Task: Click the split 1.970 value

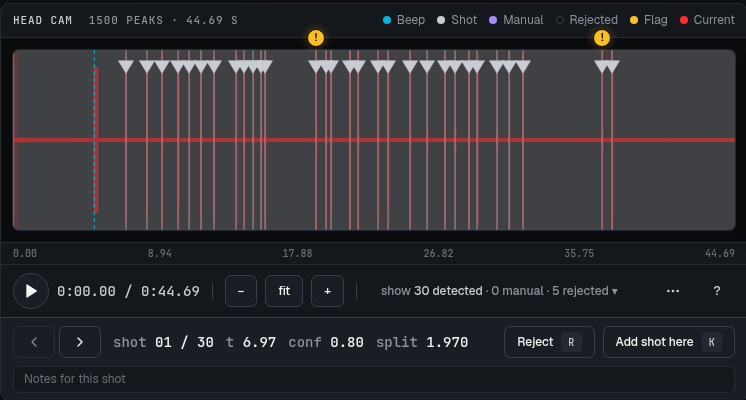Action: [422, 342]
